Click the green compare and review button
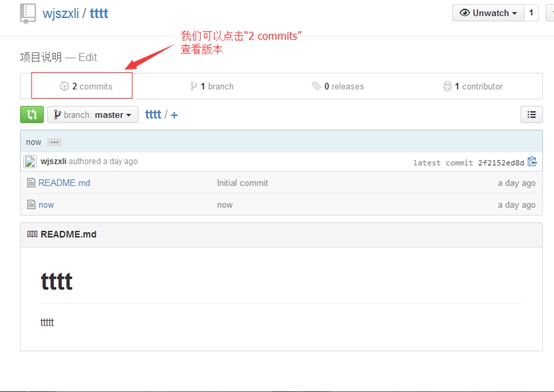554x392 pixels. pyautogui.click(x=32, y=115)
